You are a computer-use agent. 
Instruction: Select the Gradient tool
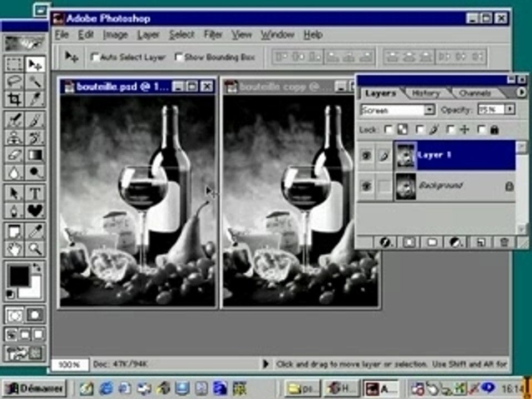(x=35, y=155)
